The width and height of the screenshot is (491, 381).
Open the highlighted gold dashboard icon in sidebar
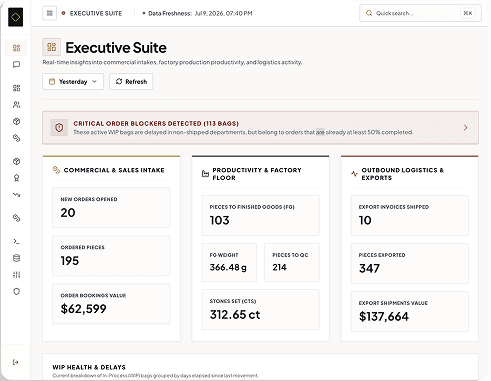click(x=16, y=48)
